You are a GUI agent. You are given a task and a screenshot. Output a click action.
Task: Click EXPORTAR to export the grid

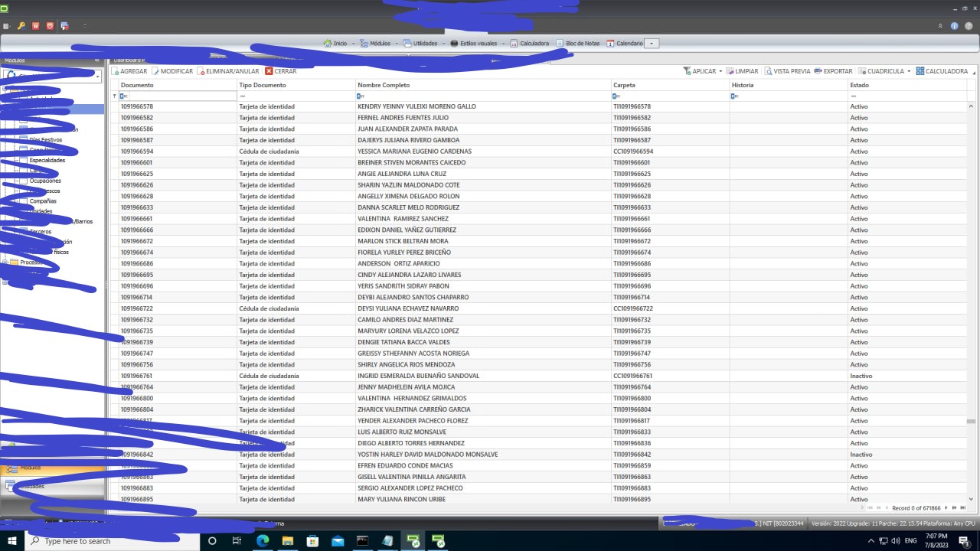click(x=833, y=71)
